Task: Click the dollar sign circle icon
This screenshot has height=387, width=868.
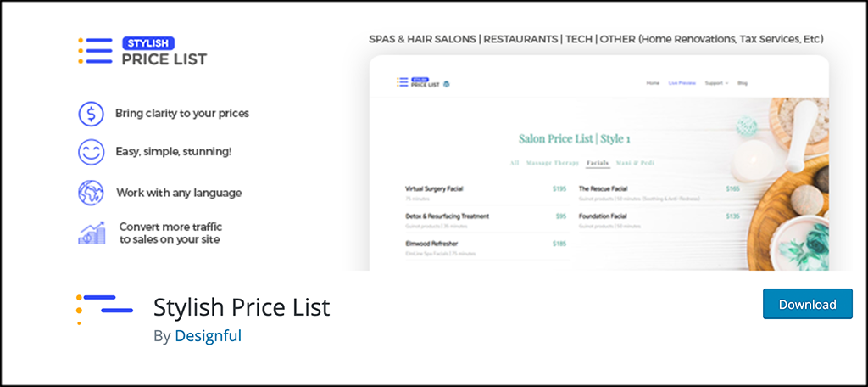Action: (x=92, y=114)
